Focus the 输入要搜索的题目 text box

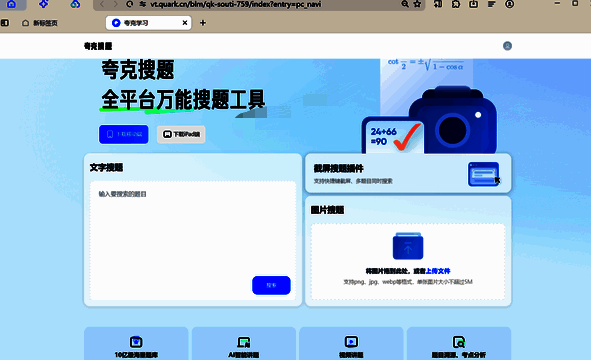(x=193, y=241)
